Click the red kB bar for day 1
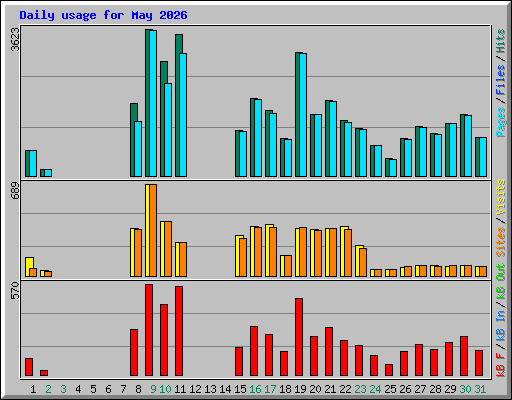The width and height of the screenshot is (512, 400). [29, 367]
